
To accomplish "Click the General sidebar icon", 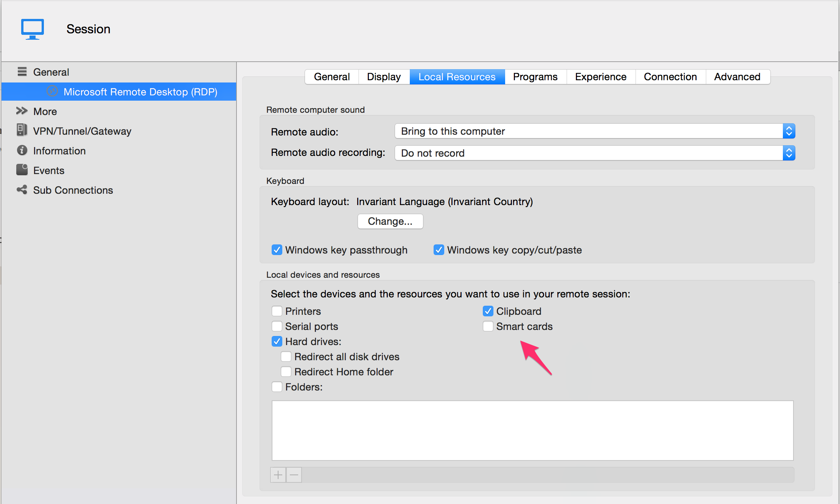I will pyautogui.click(x=22, y=72).
